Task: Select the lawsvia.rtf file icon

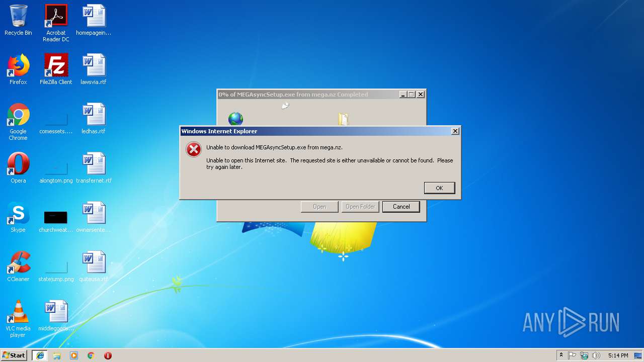Action: [94, 69]
